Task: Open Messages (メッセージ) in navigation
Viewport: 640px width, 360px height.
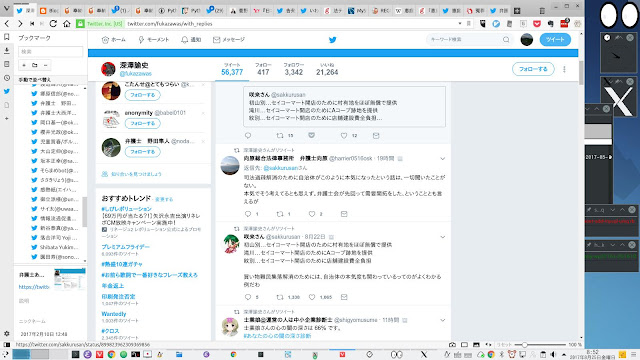Action: (x=229, y=40)
